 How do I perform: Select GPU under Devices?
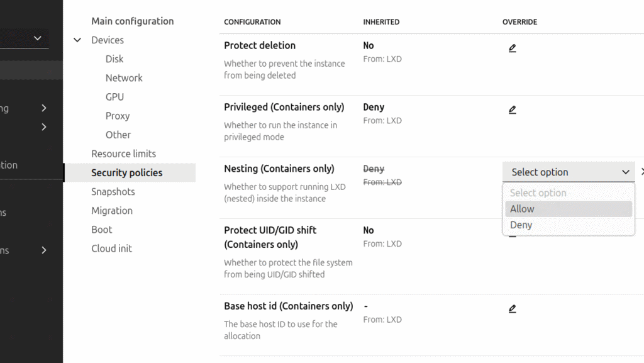[x=114, y=97]
